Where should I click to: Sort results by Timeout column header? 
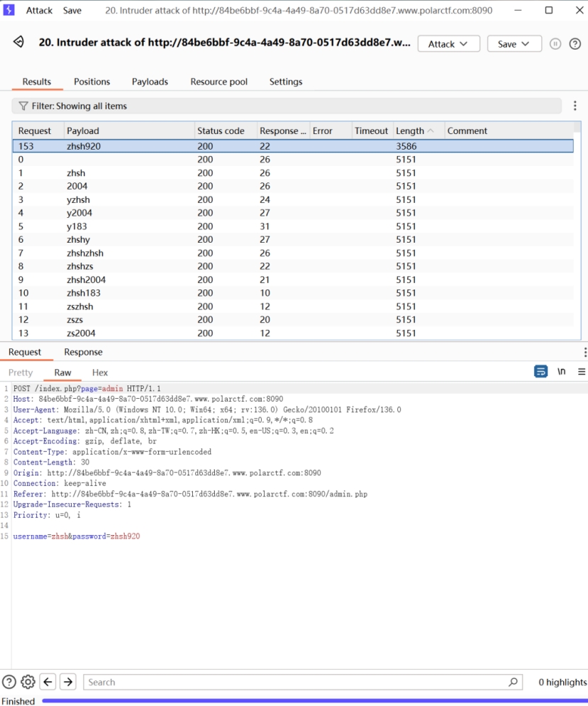click(372, 131)
